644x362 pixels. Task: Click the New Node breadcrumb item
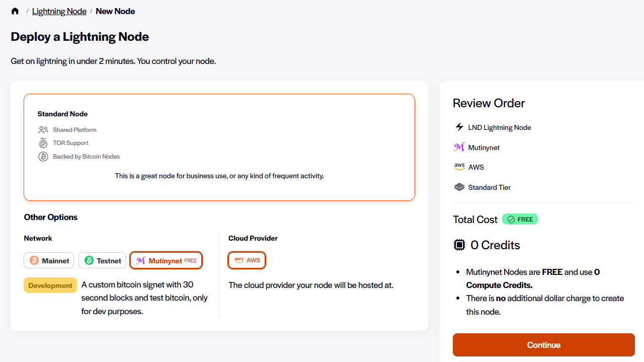(x=115, y=11)
